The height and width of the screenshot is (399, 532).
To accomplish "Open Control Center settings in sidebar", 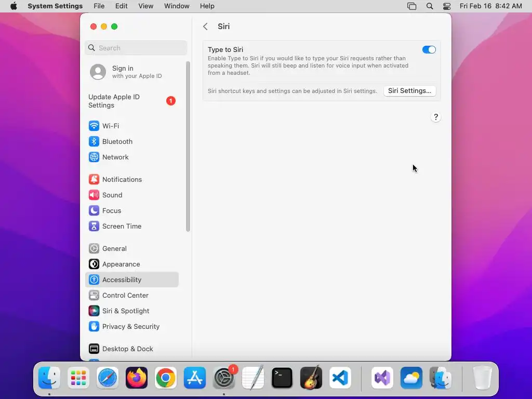I will tap(131, 296).
